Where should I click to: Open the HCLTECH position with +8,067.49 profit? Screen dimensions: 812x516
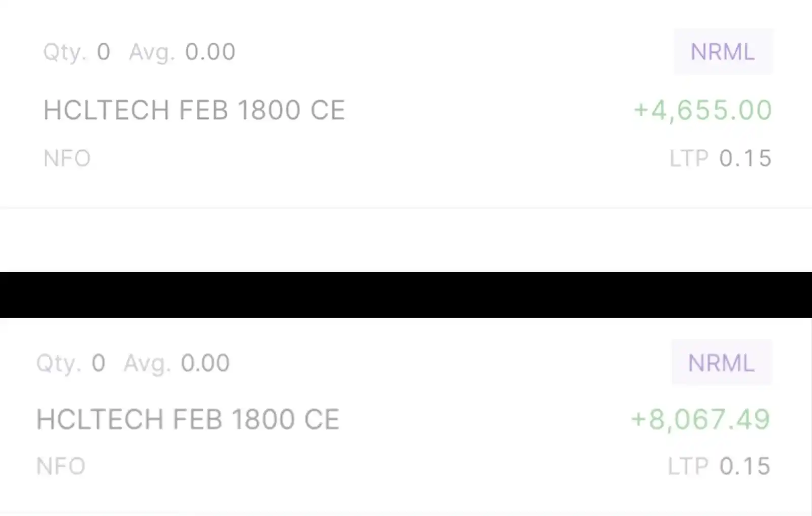(x=406, y=416)
